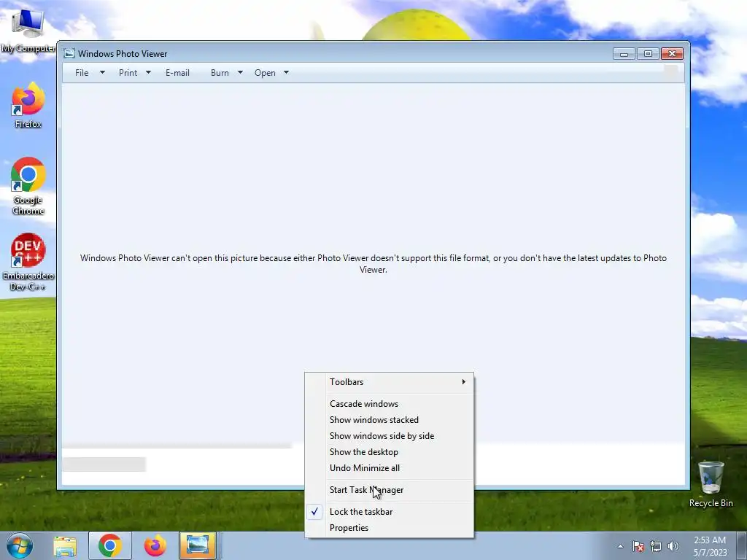This screenshot has width=747, height=560.
Task: Activate the Photo Viewer taskbar button
Action: point(198,545)
